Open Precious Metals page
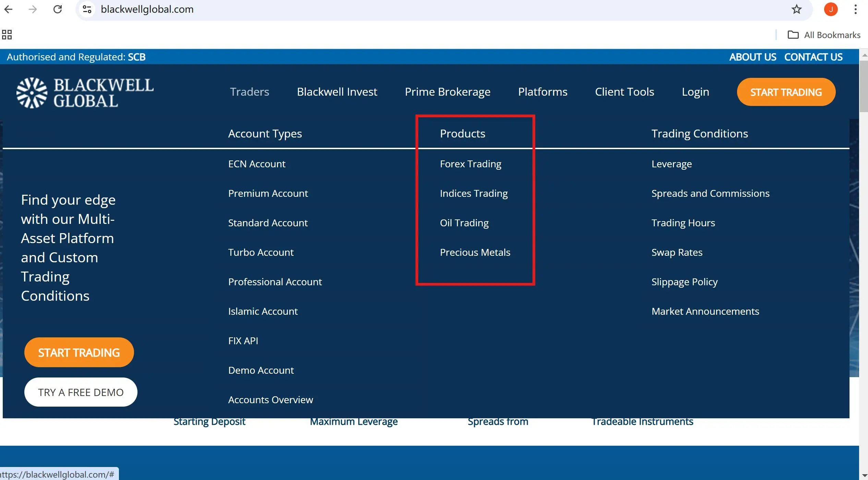The height and width of the screenshot is (480, 868). point(475,252)
